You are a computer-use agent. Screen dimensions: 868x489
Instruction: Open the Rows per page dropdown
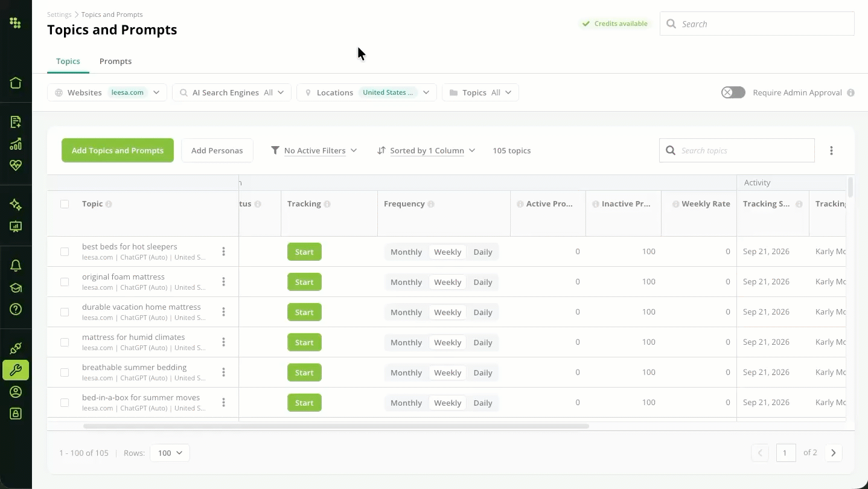point(170,453)
